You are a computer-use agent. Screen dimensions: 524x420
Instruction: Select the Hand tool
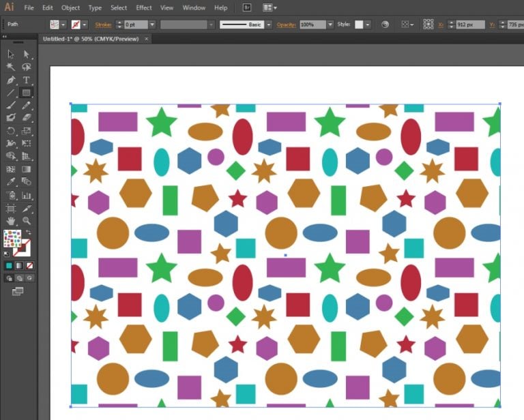pos(11,221)
